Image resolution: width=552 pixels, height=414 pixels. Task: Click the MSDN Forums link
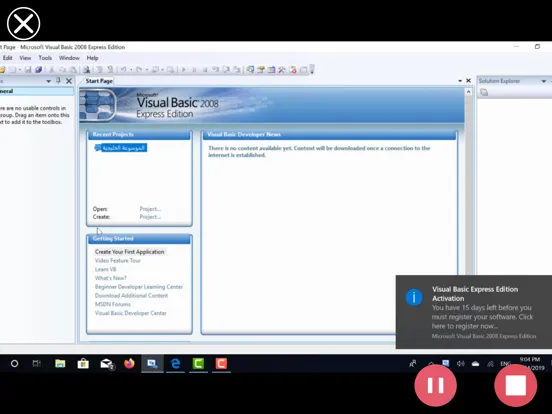point(113,304)
